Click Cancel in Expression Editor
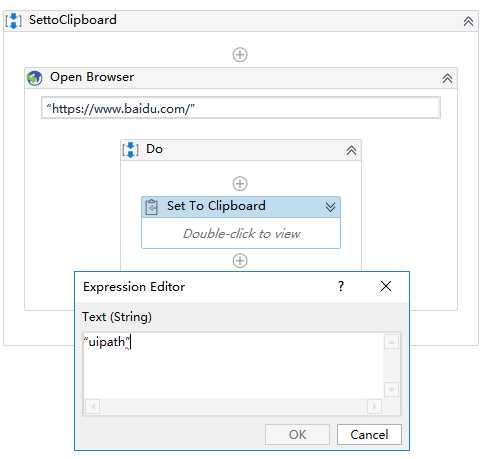This screenshot has width=488, height=459. (x=369, y=434)
